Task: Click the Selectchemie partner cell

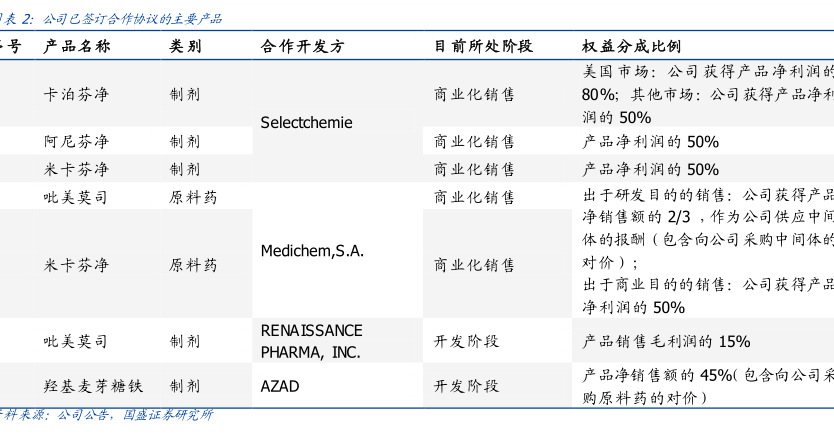Action: tap(306, 122)
